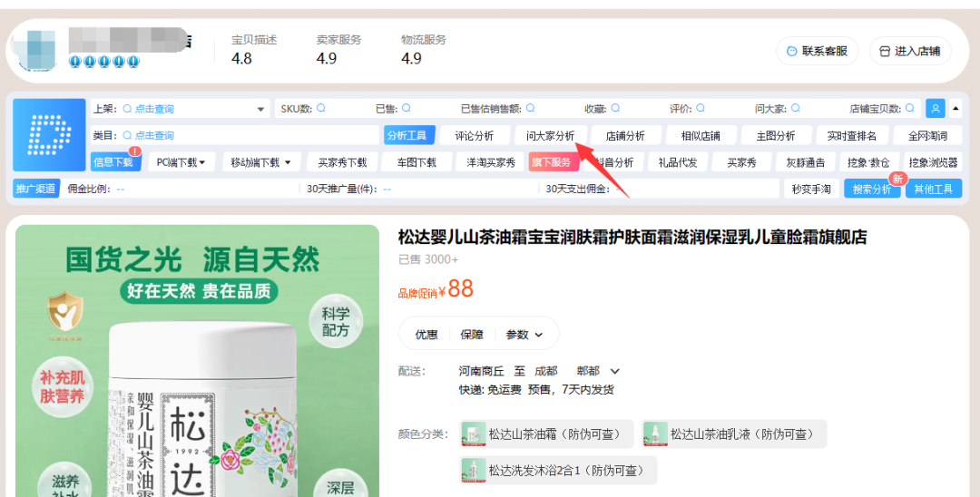Click 宝贝描述 4.8 rating
The width and height of the screenshot is (980, 497).
(x=254, y=50)
